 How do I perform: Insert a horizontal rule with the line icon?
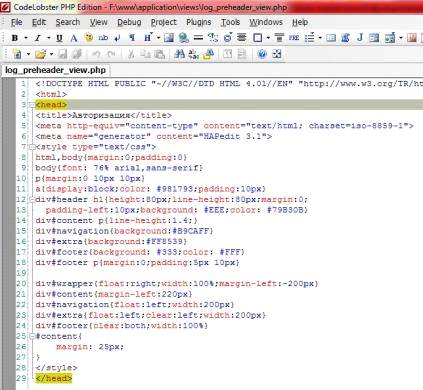point(198,38)
